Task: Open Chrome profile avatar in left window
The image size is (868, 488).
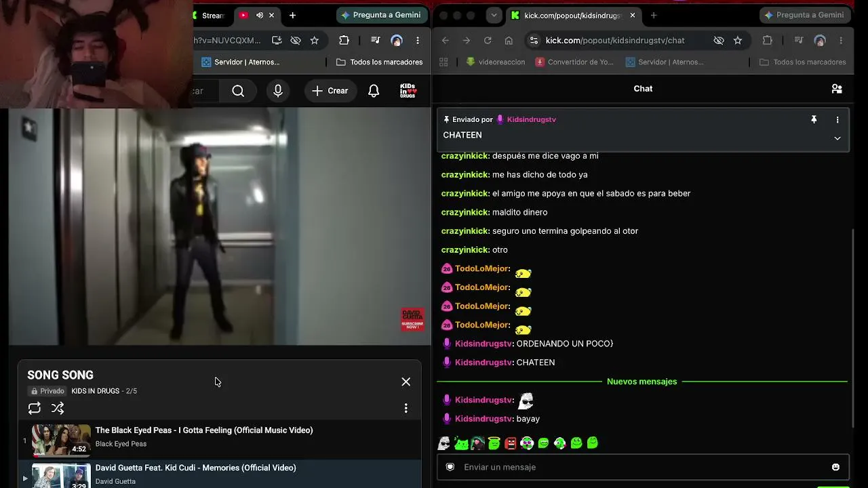Action: 397,41
